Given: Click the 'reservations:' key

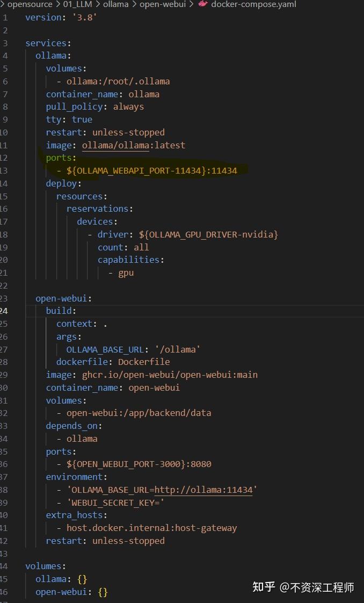Looking at the screenshot, I should pyautogui.click(x=100, y=209).
